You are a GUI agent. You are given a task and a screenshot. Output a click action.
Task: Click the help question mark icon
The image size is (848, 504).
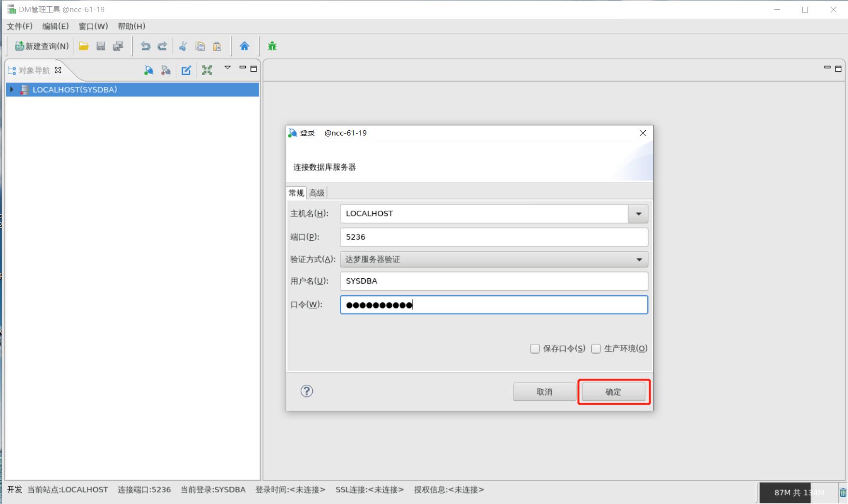[307, 391]
